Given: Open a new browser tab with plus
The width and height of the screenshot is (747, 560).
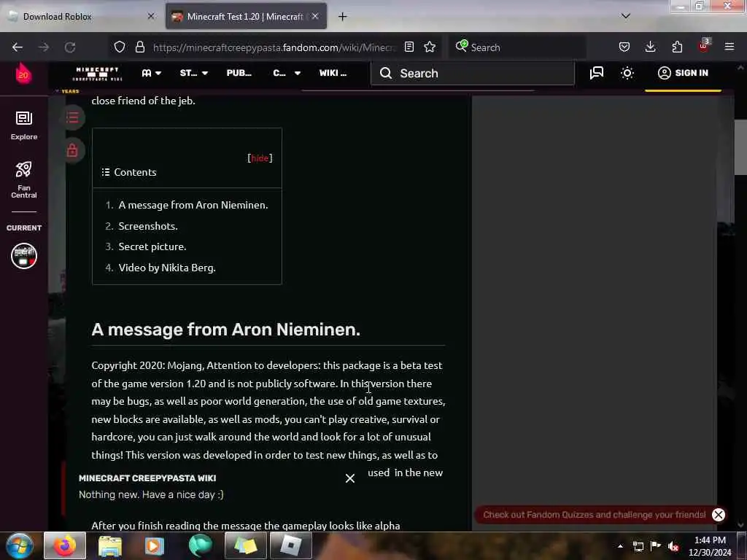Looking at the screenshot, I should pyautogui.click(x=342, y=17).
